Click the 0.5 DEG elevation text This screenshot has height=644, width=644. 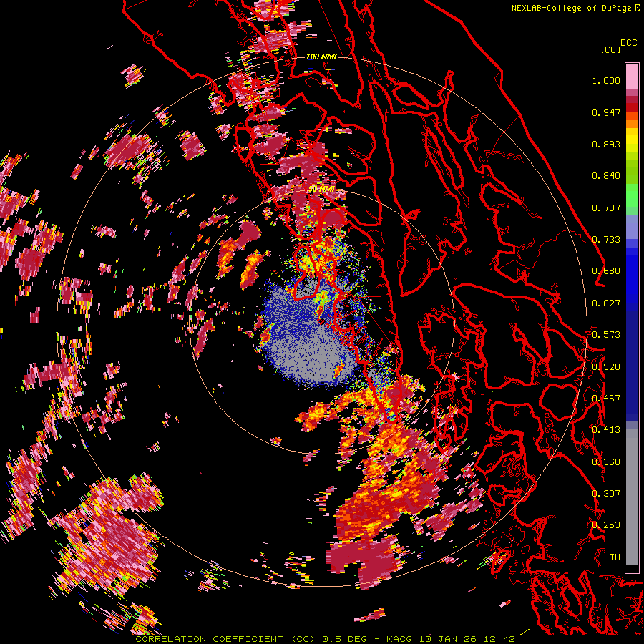coord(345,639)
